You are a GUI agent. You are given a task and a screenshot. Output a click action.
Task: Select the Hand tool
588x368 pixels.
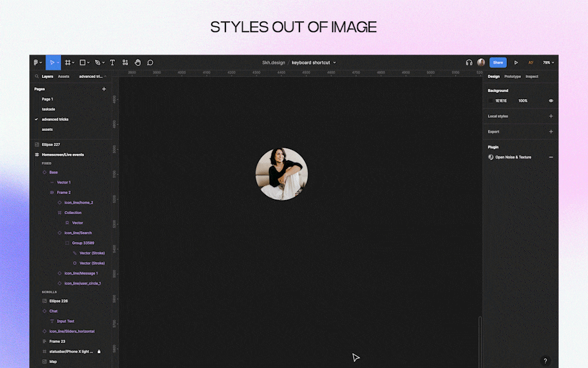click(138, 63)
